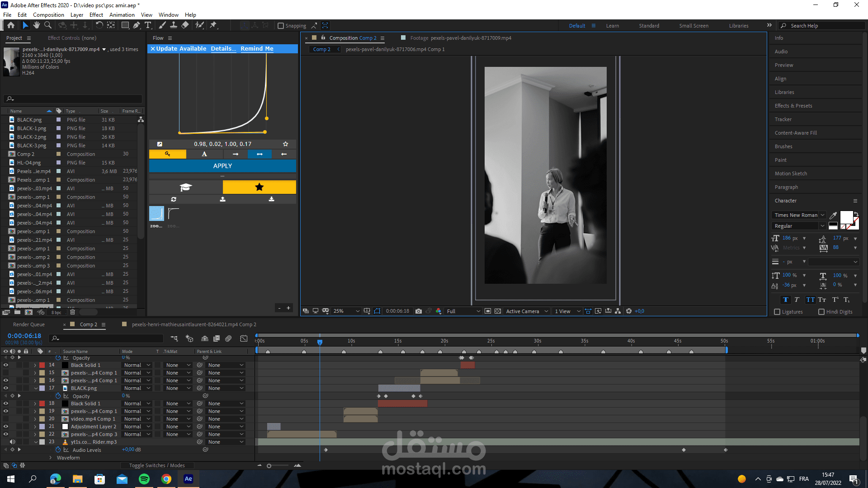
Task: Hide the Adjustment Layer 2 layer
Action: pyautogui.click(x=6, y=427)
